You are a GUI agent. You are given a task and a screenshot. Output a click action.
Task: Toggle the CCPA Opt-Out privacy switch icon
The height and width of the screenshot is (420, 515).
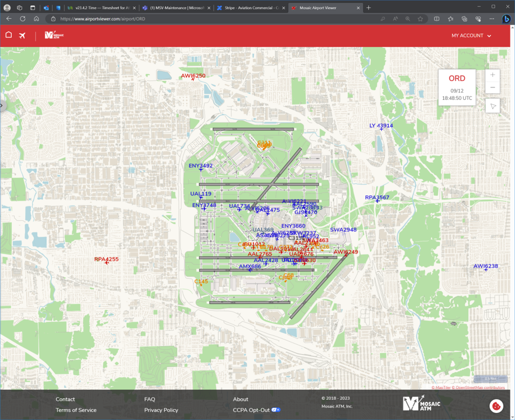276,409
